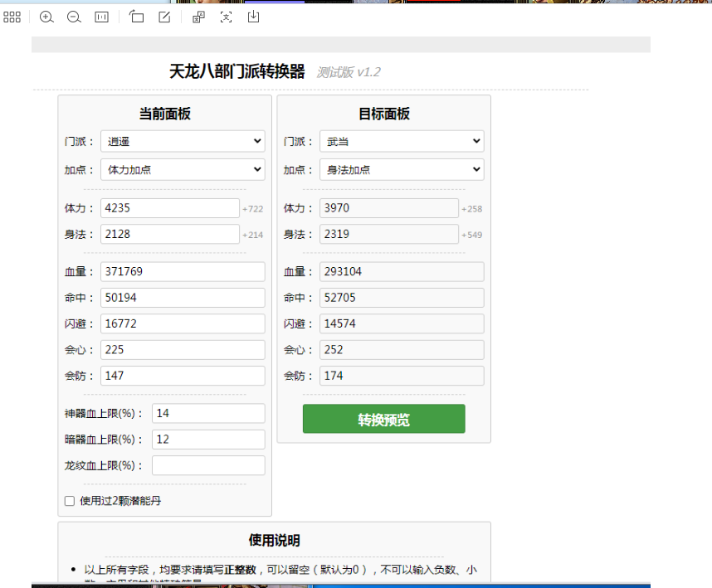
Task: Click target 会心 field showing 252
Action: [402, 350]
